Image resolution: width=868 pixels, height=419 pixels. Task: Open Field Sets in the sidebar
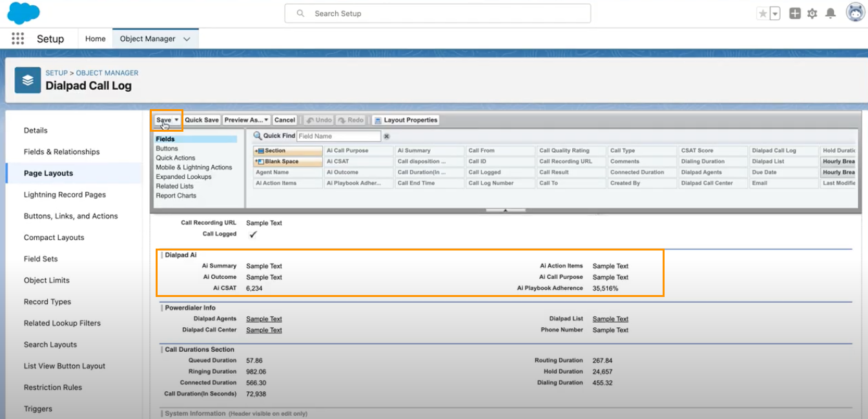41,259
